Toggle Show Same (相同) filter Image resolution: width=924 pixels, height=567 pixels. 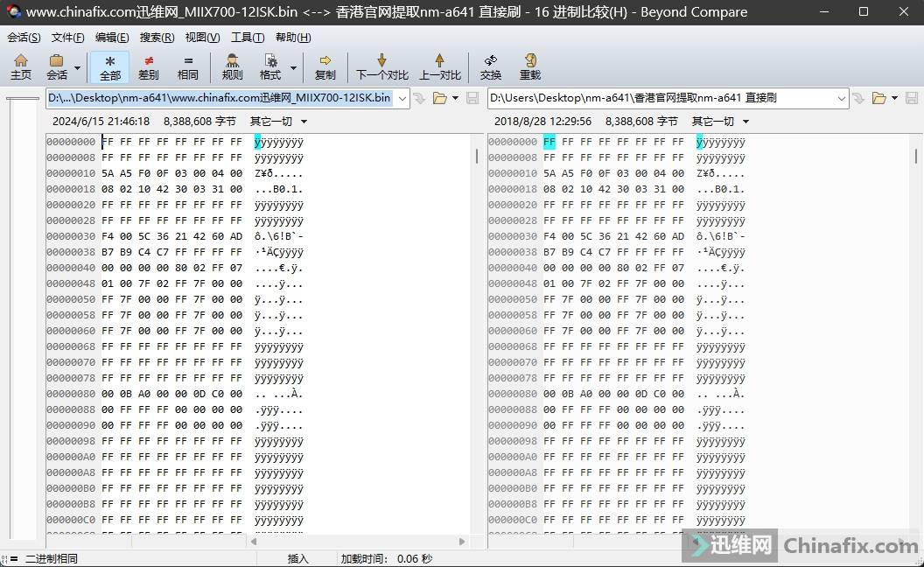[x=187, y=66]
